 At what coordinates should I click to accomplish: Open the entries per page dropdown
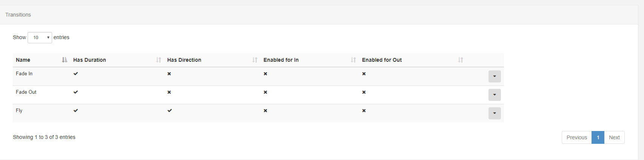(40, 38)
